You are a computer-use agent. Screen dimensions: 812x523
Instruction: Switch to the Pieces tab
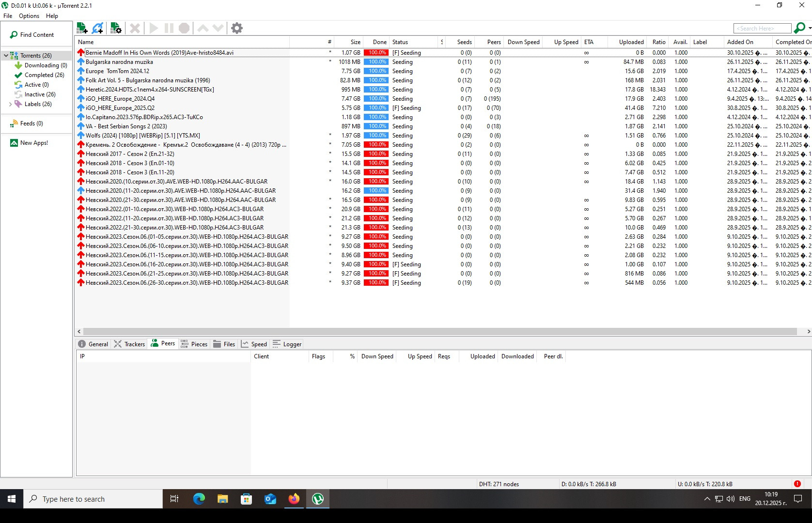[194, 344]
